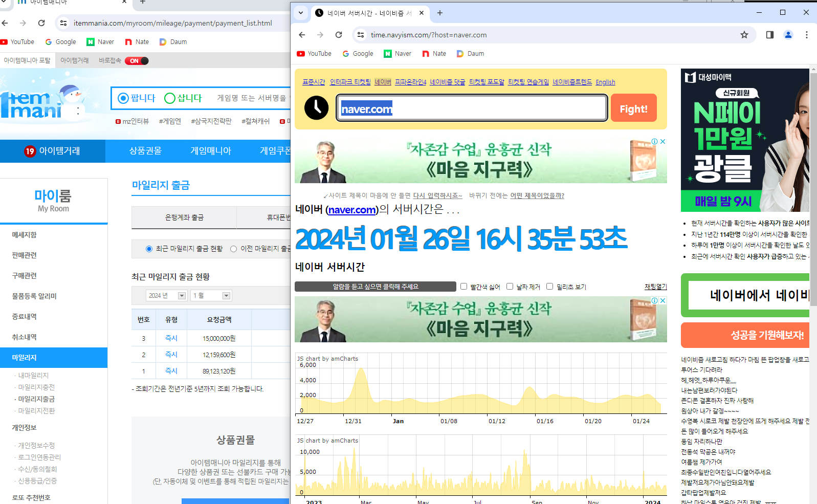Image resolution: width=817 pixels, height=504 pixels.
Task: Enable the 밀리초 보기 checkbox
Action: tap(549, 287)
